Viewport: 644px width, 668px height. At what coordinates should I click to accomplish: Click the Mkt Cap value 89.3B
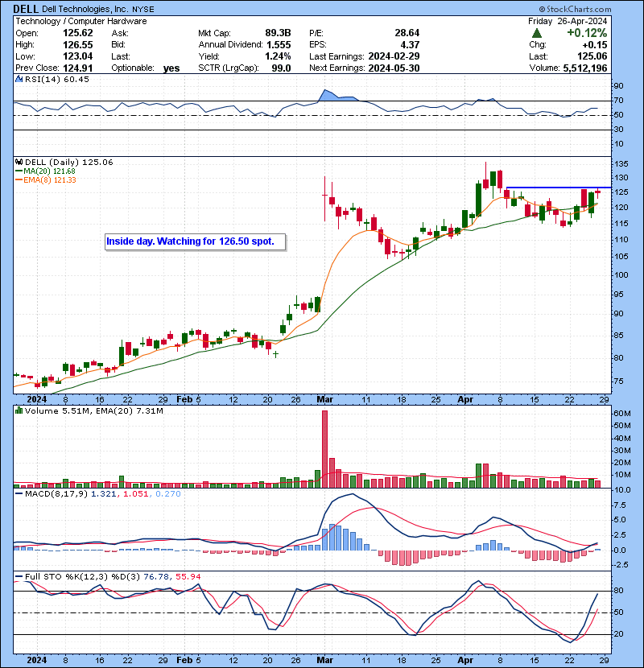pos(278,33)
